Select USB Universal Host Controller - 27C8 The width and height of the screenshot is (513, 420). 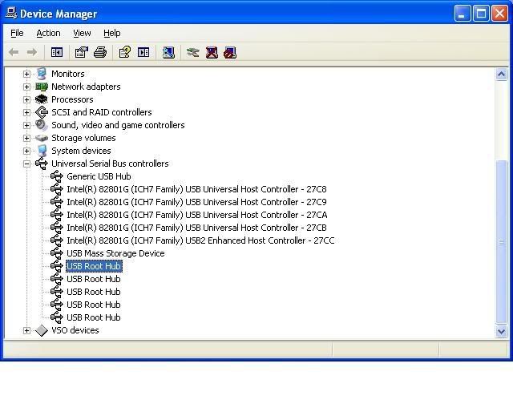coord(196,189)
